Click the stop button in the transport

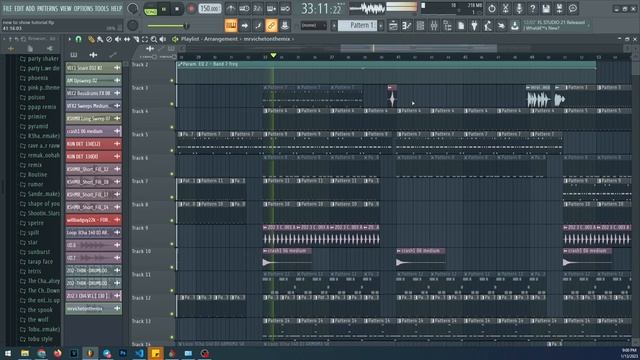point(177,9)
